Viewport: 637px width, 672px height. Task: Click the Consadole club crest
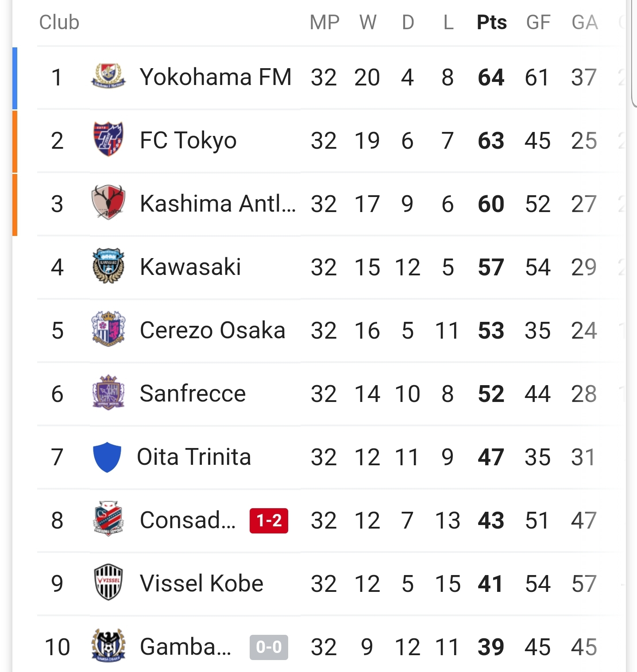click(108, 519)
